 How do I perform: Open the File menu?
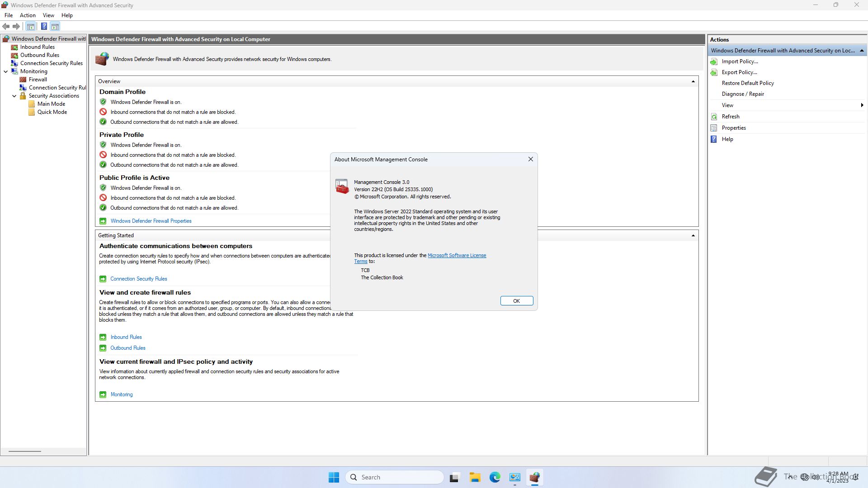(x=9, y=15)
